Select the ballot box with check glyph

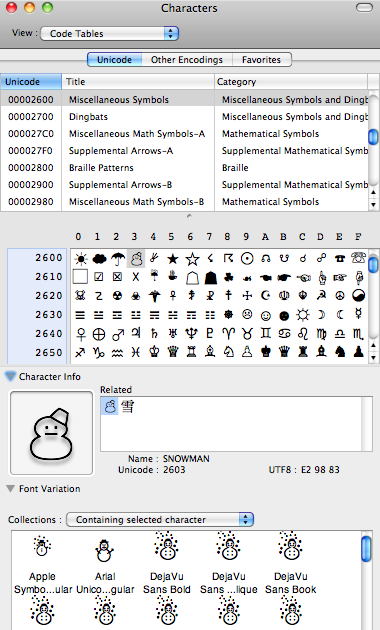coord(99,277)
